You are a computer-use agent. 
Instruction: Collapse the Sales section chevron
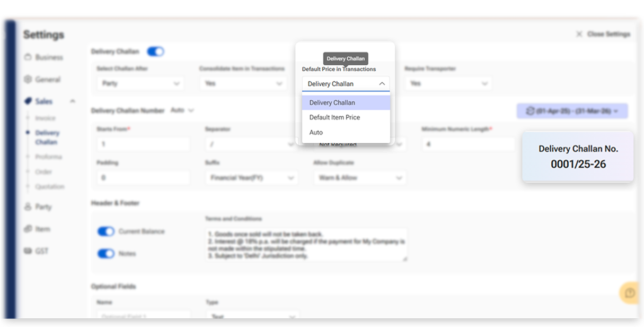[x=73, y=101]
